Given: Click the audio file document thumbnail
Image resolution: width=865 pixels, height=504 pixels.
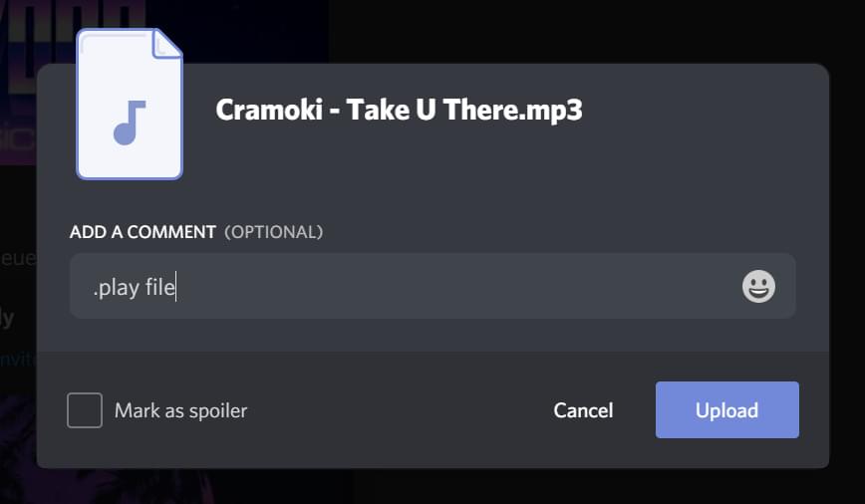Looking at the screenshot, I should (130, 105).
